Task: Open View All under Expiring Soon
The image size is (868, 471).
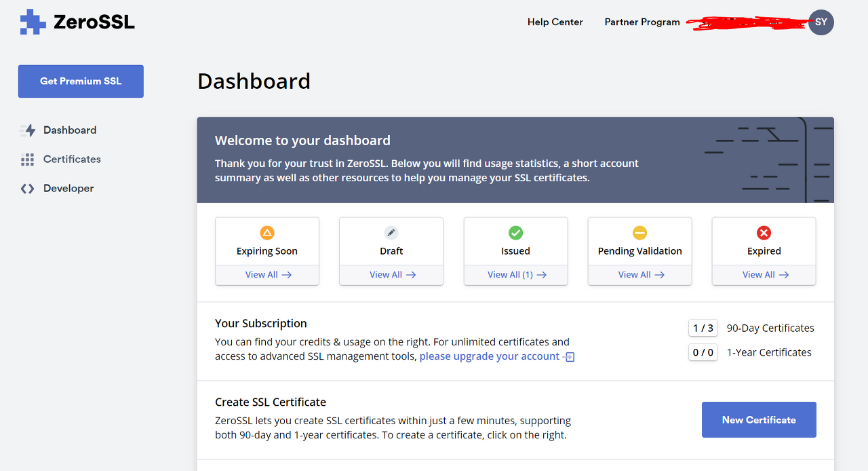Action: pos(267,275)
